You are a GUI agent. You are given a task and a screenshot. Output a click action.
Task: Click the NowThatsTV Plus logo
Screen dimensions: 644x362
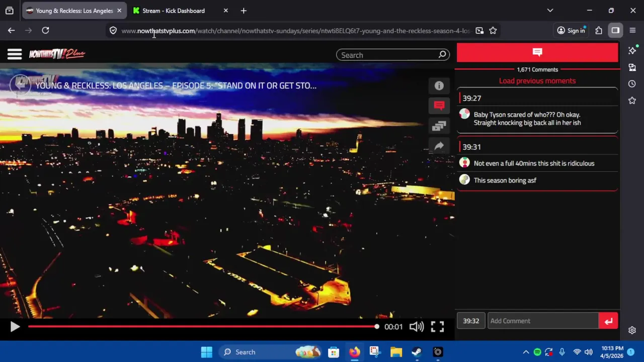[57, 54]
